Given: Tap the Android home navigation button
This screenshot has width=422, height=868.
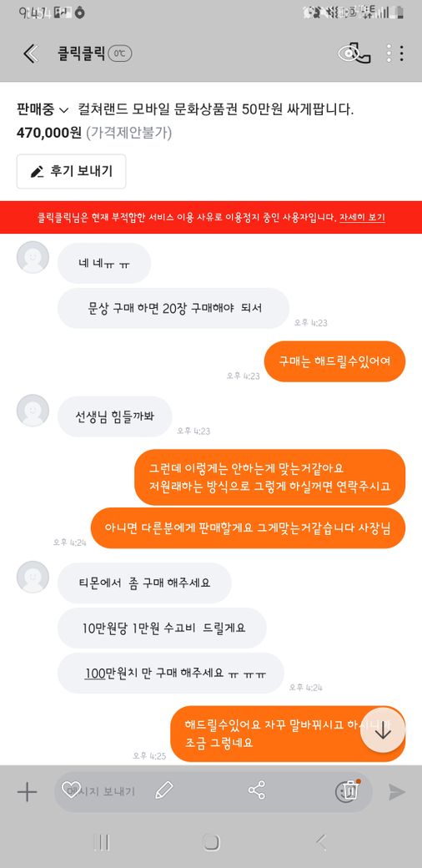Looking at the screenshot, I should 211,842.
